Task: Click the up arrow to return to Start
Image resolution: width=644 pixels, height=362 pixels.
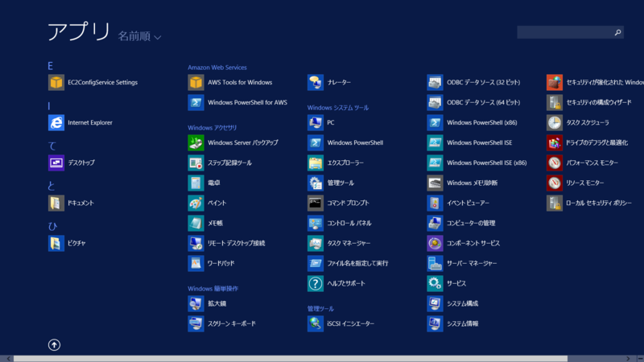Action: [x=54, y=345]
